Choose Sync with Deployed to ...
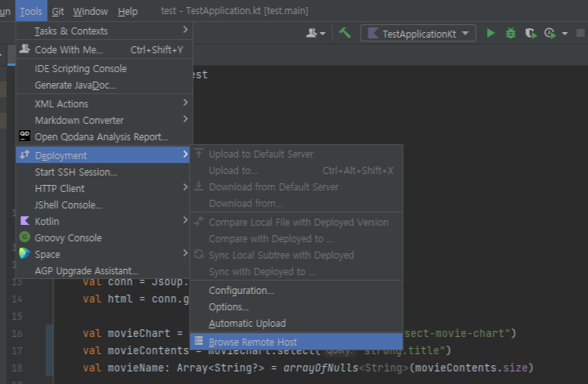The height and width of the screenshot is (384, 588). pos(296,271)
